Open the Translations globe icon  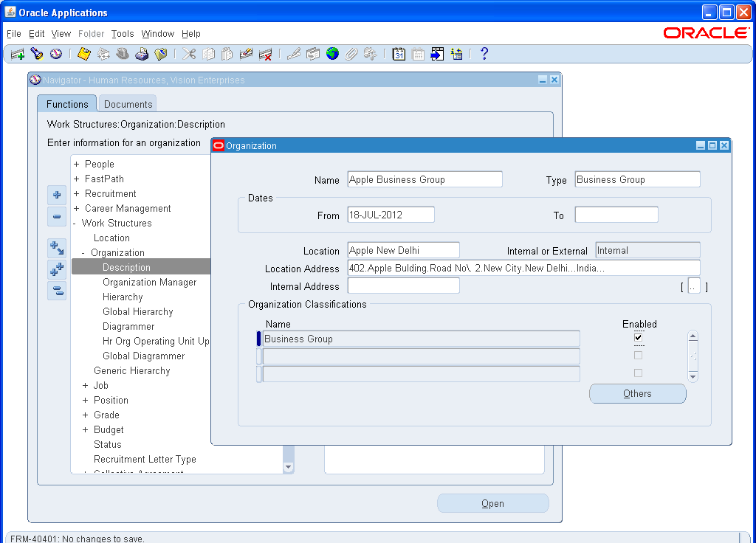coord(331,53)
